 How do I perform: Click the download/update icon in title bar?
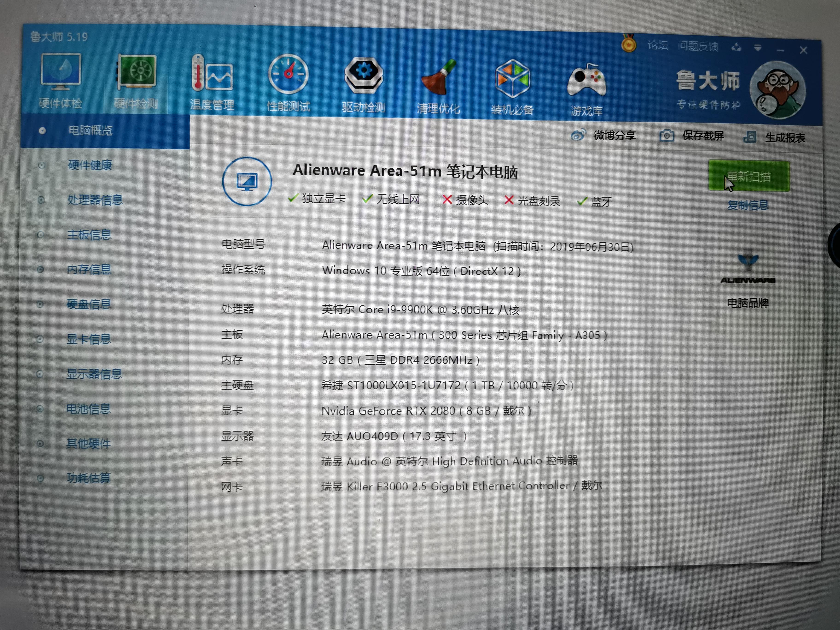pos(736,47)
